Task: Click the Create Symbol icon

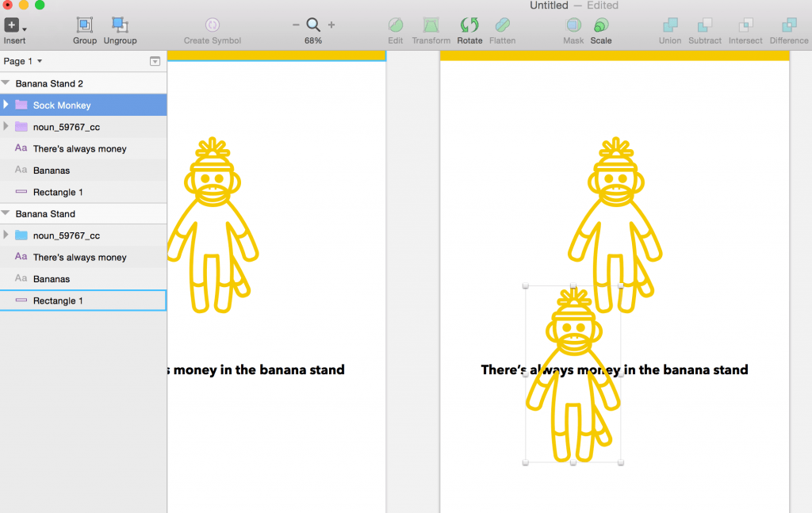Action: click(x=213, y=25)
